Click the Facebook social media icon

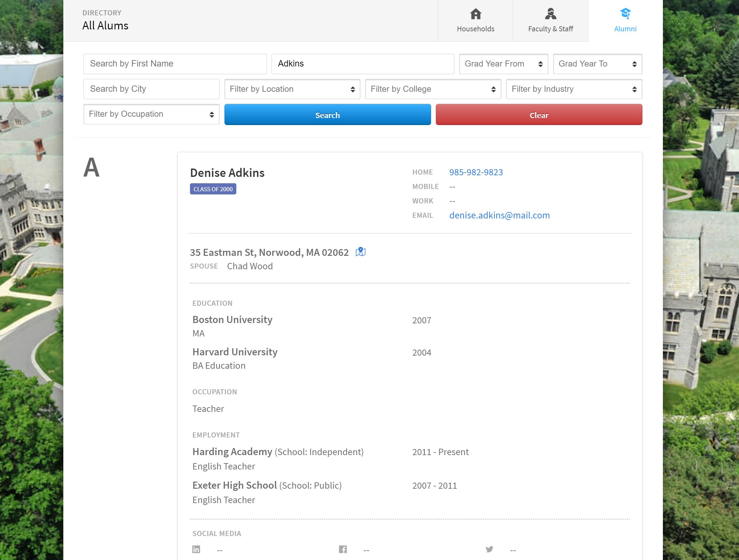click(x=343, y=549)
